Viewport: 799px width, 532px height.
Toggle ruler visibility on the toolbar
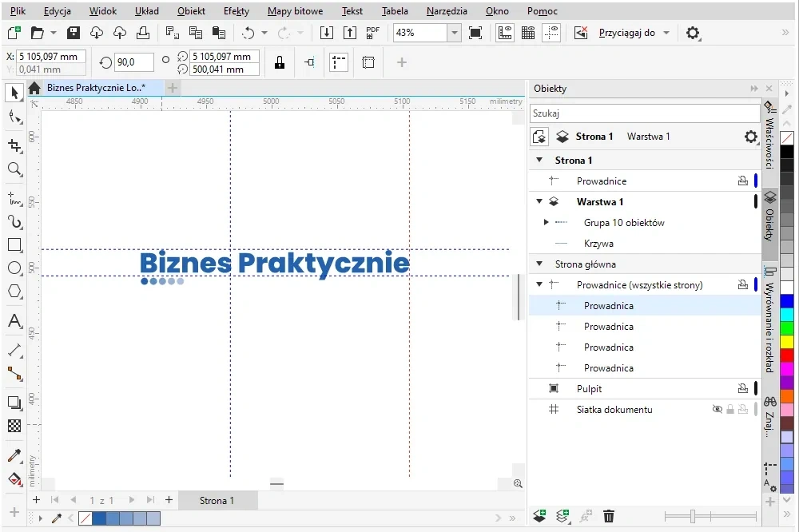click(x=504, y=33)
